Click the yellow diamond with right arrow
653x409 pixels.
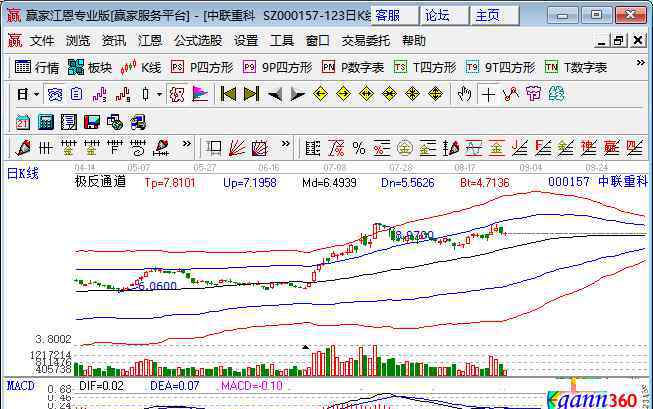point(343,94)
